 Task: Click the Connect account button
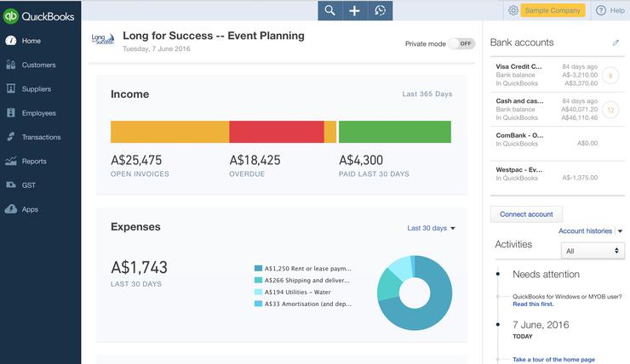click(x=526, y=214)
